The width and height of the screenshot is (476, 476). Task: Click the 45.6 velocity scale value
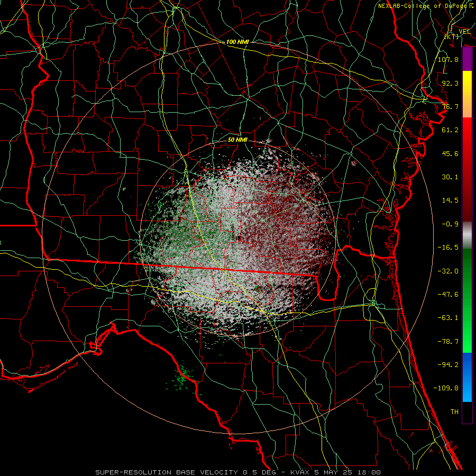tap(450, 153)
